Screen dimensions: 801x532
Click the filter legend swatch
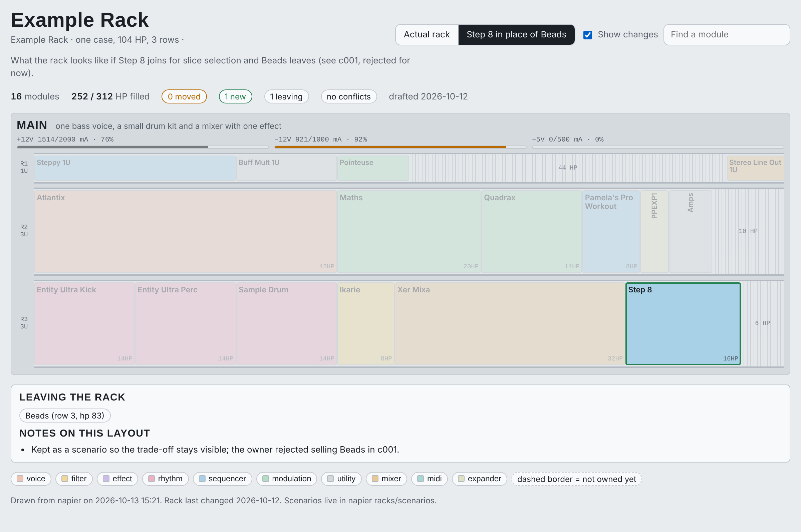(x=65, y=479)
